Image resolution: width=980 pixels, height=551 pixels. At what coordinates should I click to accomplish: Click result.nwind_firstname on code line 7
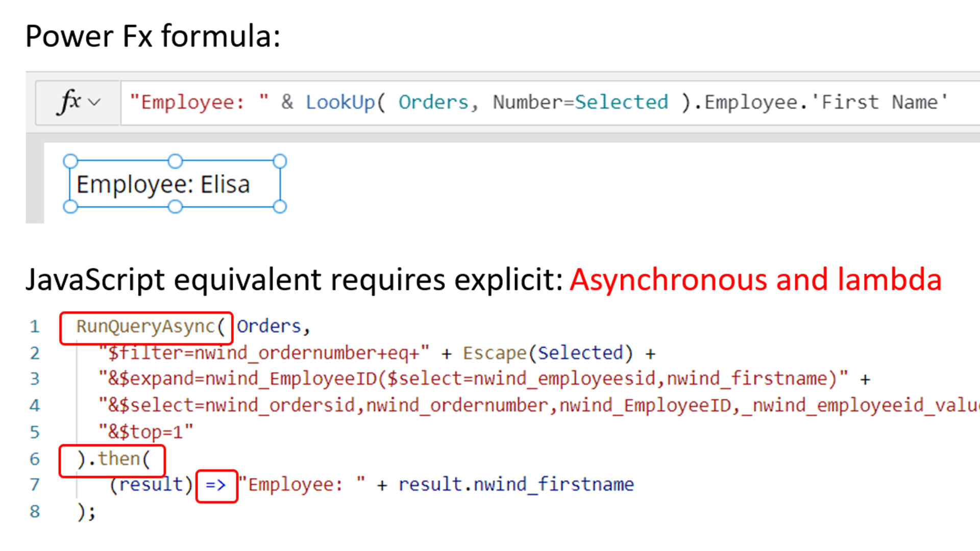pyautogui.click(x=516, y=485)
